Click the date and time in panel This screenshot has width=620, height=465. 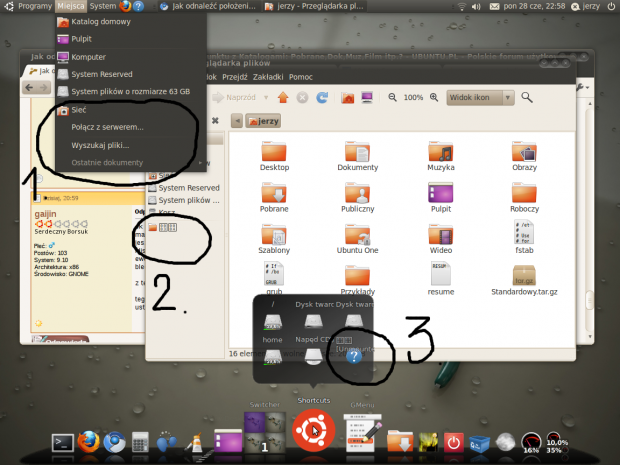click(x=534, y=6)
